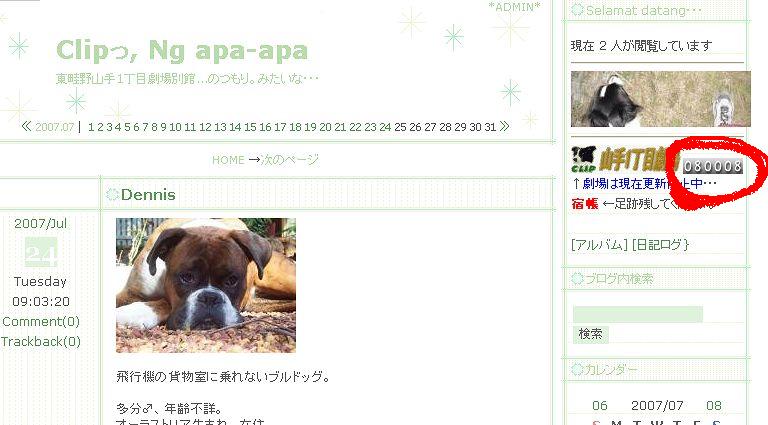Click the blog search input field
Screen dimensions: 768x425
click(x=638, y=314)
